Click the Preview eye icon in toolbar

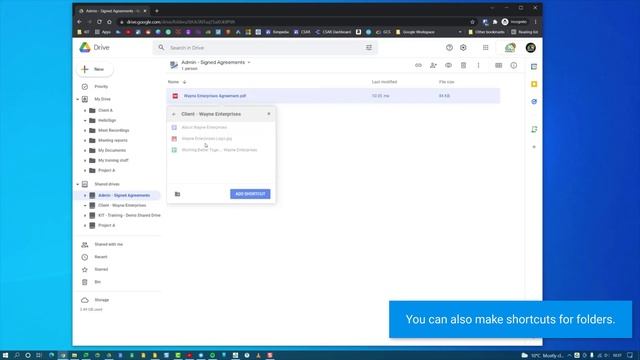[x=448, y=65]
